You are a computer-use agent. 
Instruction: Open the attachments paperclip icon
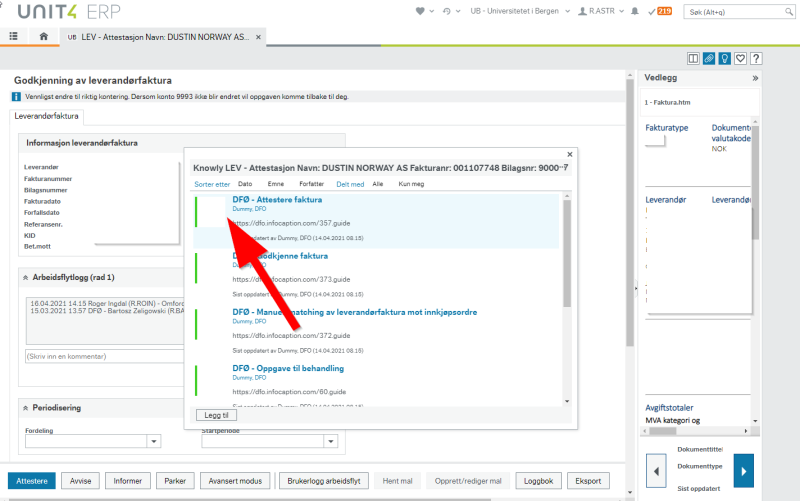tap(709, 59)
